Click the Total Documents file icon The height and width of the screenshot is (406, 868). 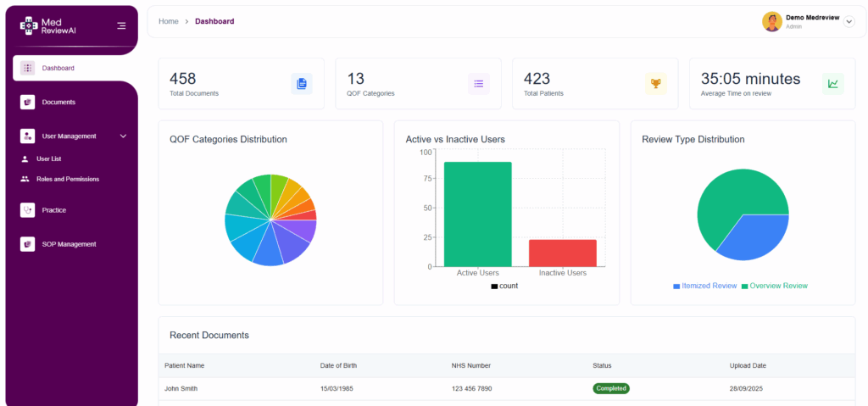click(301, 83)
